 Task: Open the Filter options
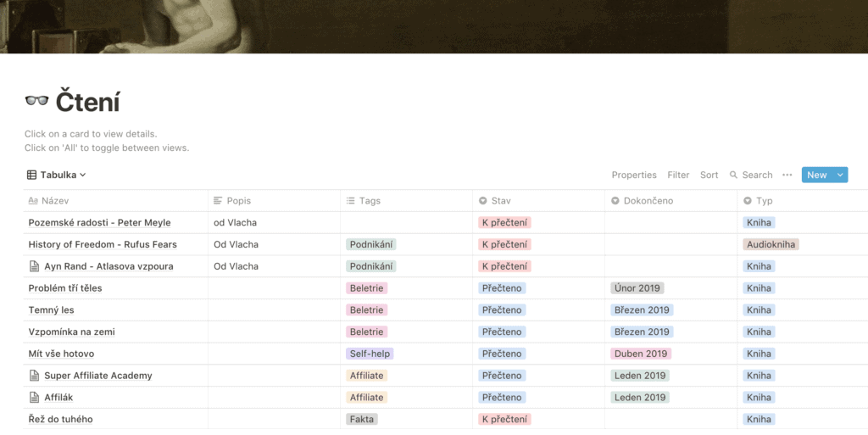tap(678, 175)
